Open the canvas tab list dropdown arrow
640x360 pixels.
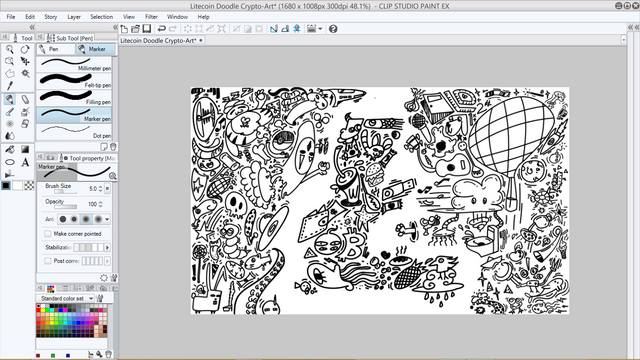pyautogui.click(x=623, y=40)
